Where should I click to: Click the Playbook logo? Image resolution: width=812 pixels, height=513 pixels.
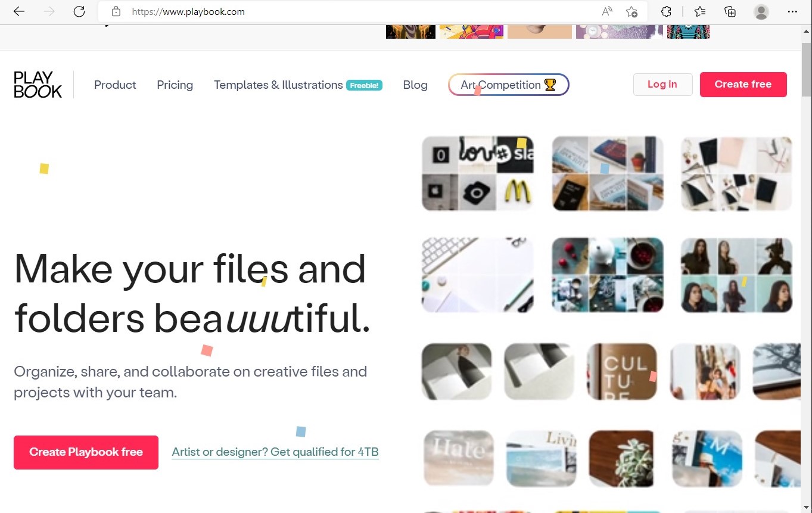[38, 85]
